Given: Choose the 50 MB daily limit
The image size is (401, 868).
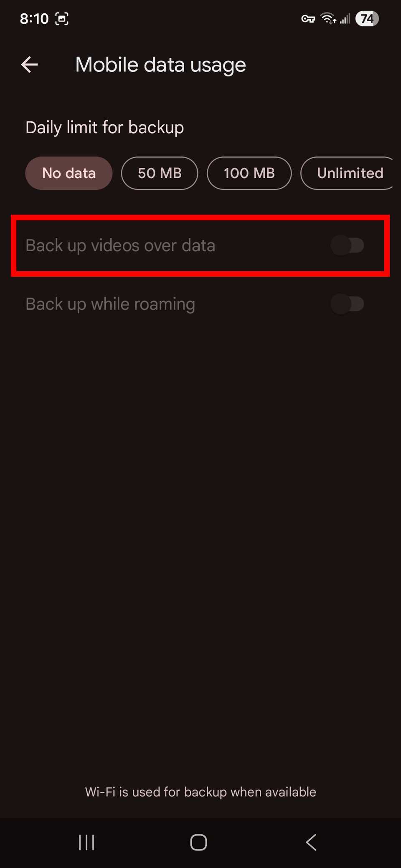Looking at the screenshot, I should (x=160, y=173).
